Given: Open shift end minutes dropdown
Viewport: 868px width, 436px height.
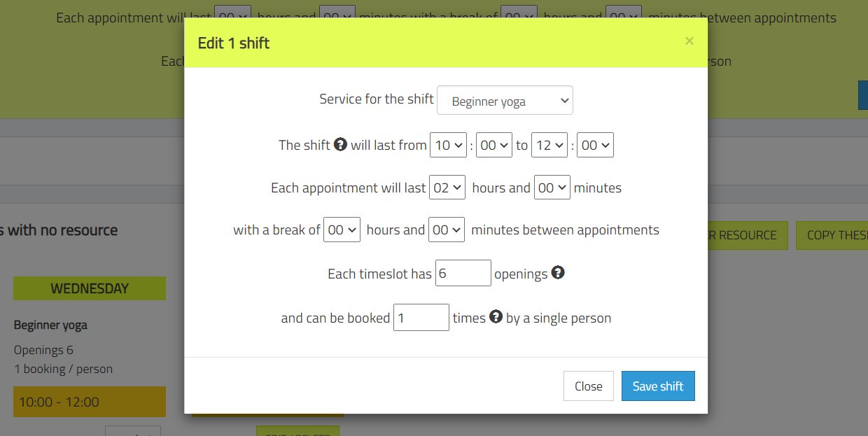Looking at the screenshot, I should coord(595,145).
